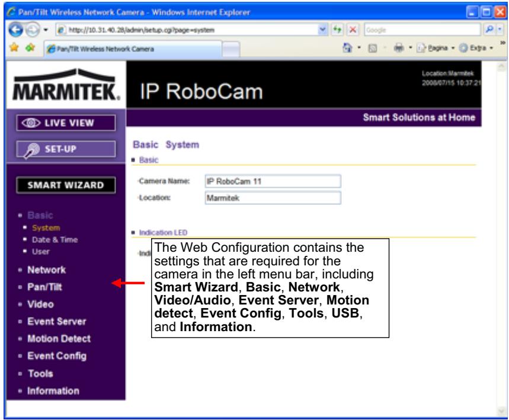Viewport: 509px width, 420px height.
Task: Open the Event Config menu
Action: (57, 356)
